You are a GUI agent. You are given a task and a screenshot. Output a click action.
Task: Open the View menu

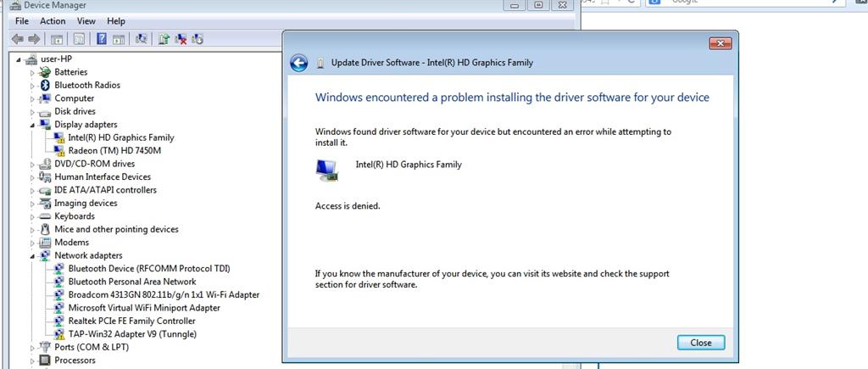click(x=86, y=21)
